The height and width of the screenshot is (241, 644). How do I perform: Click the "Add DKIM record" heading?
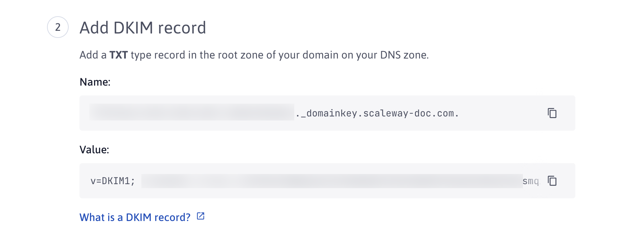[143, 28]
